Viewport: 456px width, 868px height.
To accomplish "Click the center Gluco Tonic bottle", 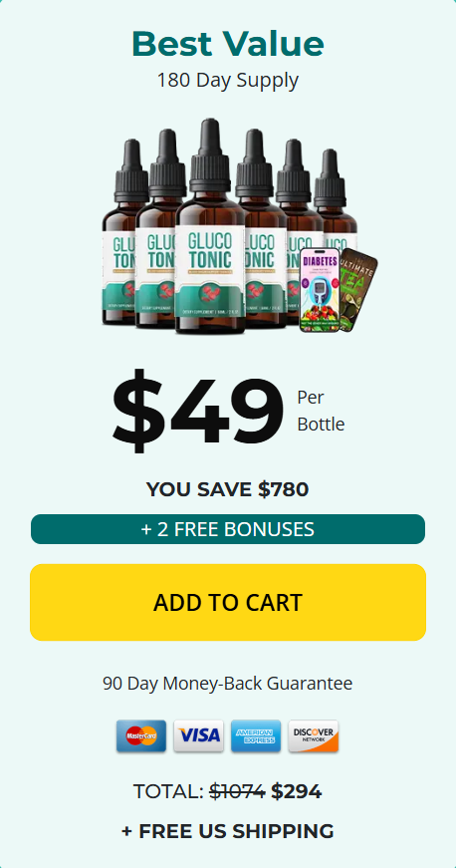I will [210, 226].
